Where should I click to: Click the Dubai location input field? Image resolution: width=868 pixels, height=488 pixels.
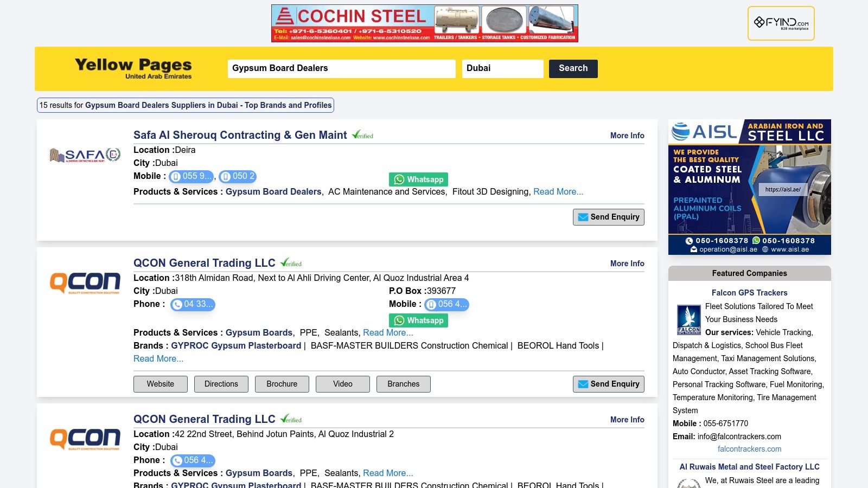tap(502, 68)
